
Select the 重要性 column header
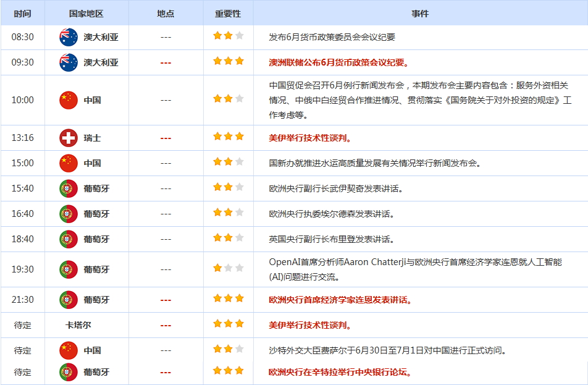click(x=228, y=14)
